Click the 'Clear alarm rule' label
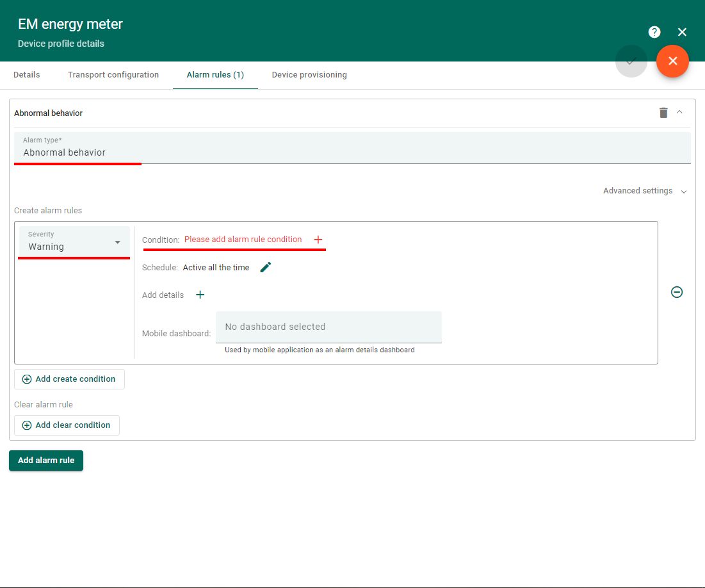Screen dimensions: 705x588 [43, 404]
